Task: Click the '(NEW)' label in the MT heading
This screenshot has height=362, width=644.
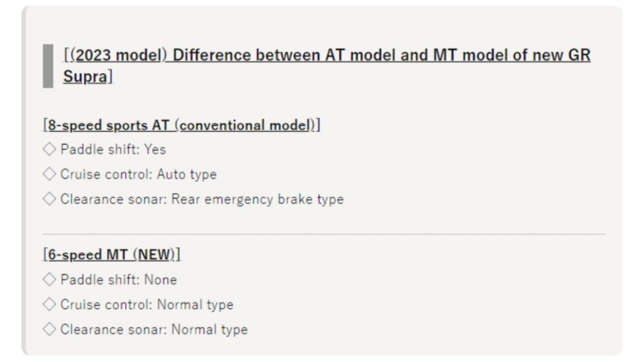Action: point(154,255)
